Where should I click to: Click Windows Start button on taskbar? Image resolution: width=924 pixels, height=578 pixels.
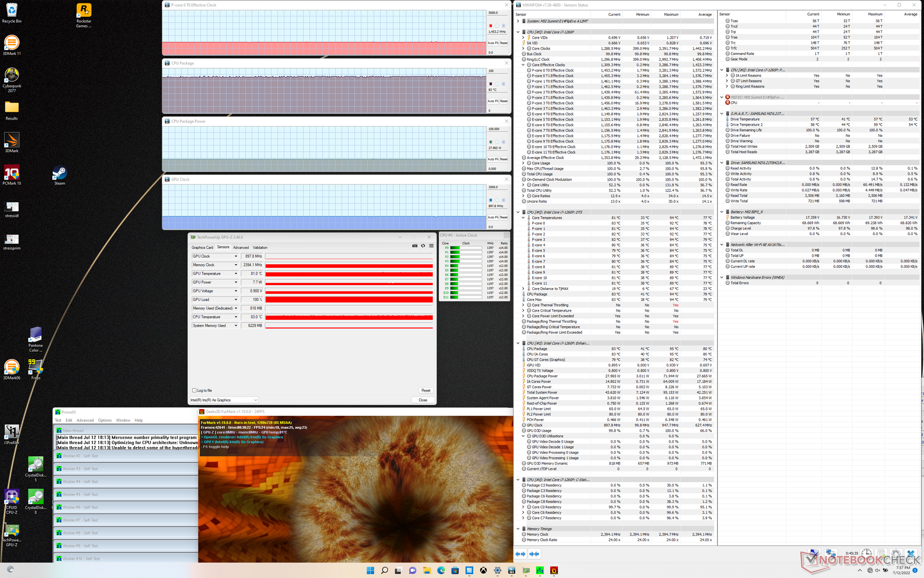(370, 570)
